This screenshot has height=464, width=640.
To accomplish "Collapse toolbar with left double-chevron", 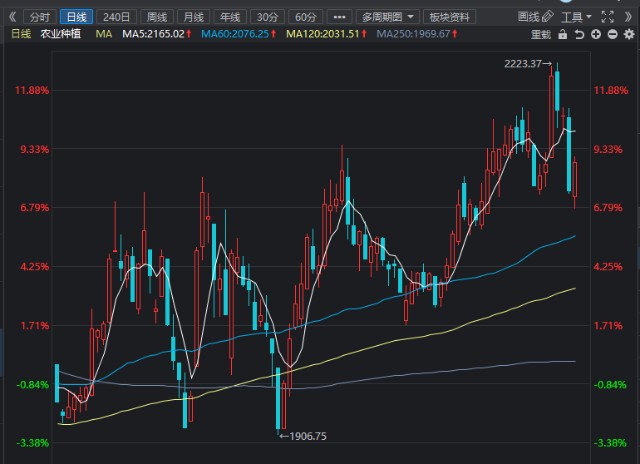I will point(12,17).
